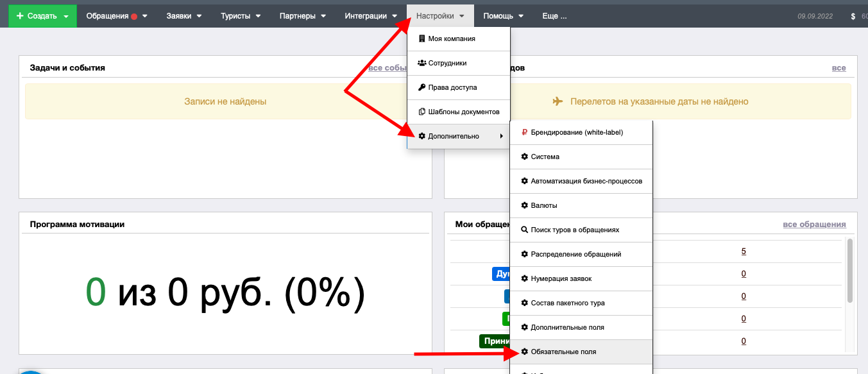Click the Мои обращения panel scrollbar

[850, 271]
